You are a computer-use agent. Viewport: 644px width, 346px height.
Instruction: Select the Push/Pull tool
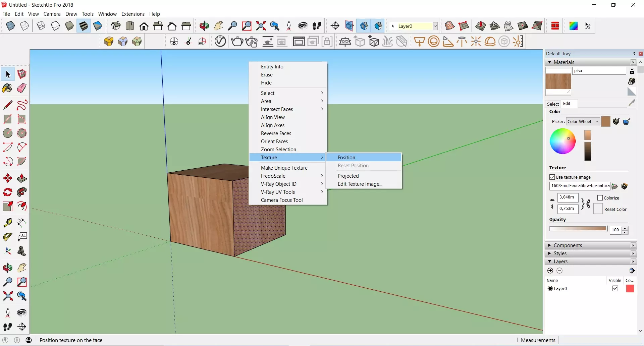click(21, 178)
